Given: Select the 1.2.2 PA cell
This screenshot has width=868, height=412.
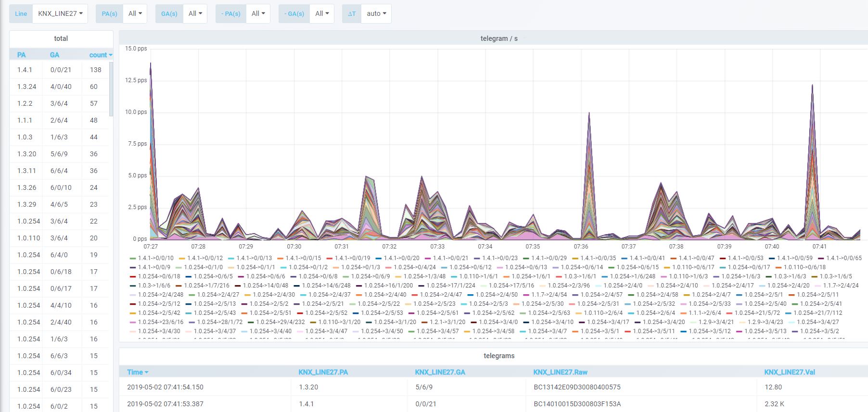Looking at the screenshot, I should pyautogui.click(x=25, y=103).
